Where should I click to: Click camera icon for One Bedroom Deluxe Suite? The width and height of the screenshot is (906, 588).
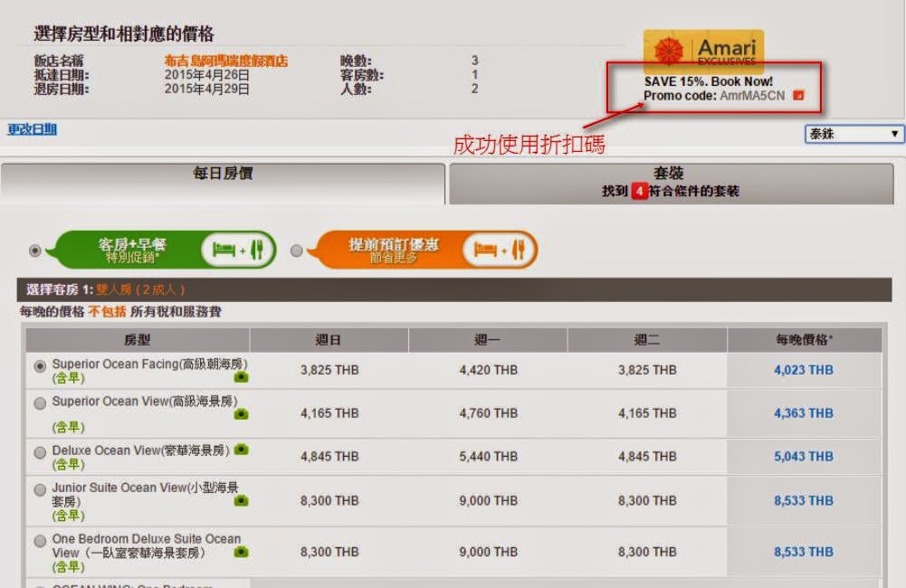(x=241, y=552)
